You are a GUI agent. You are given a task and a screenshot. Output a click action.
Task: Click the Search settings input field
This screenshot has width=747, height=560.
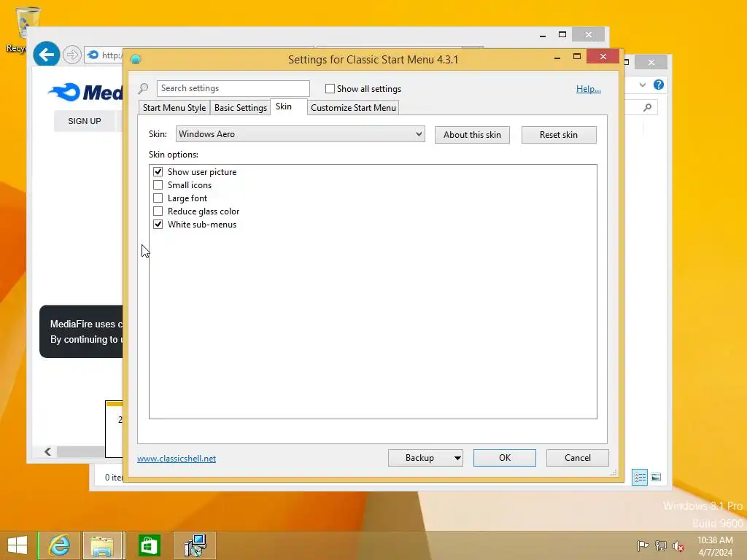pos(233,88)
